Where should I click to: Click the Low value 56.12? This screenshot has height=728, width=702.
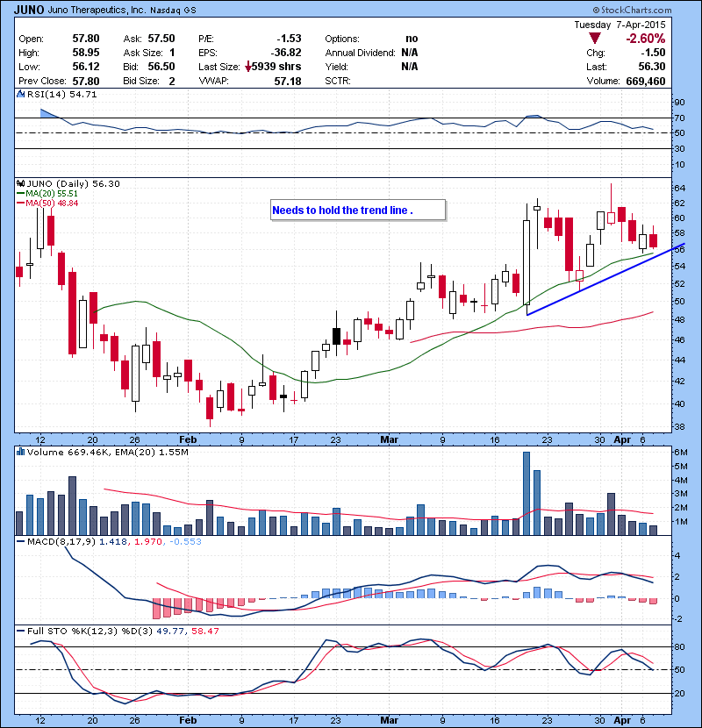click(86, 67)
